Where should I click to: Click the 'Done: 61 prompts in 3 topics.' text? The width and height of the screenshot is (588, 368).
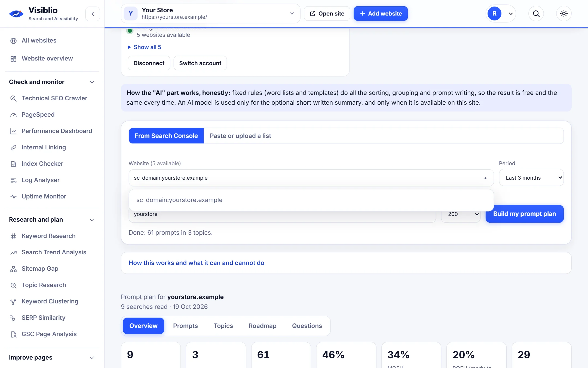click(170, 233)
